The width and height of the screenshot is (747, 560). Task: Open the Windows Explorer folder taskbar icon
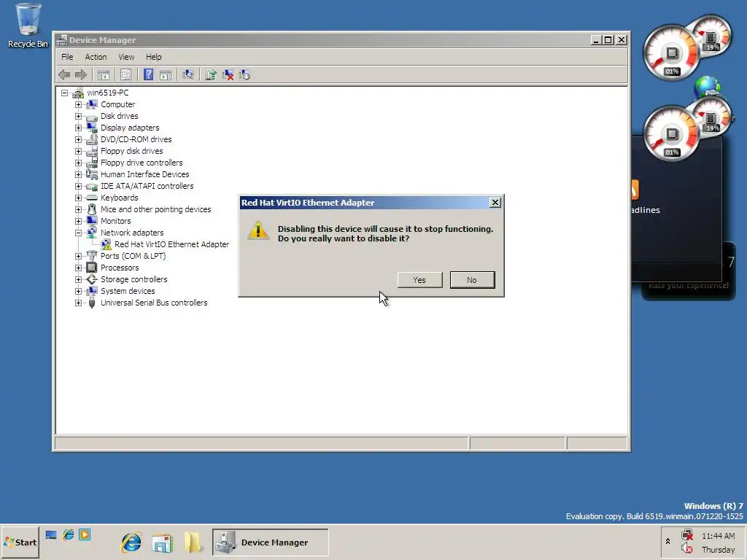pyautogui.click(x=193, y=542)
